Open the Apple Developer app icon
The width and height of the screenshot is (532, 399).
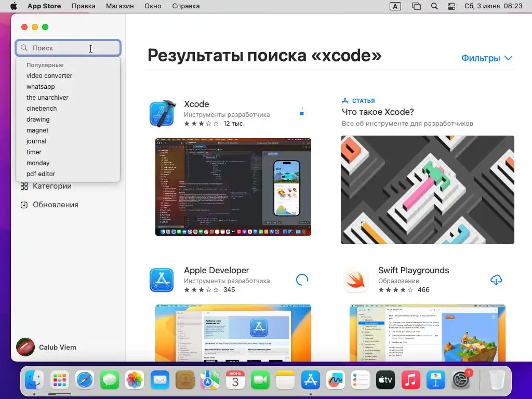coord(162,280)
